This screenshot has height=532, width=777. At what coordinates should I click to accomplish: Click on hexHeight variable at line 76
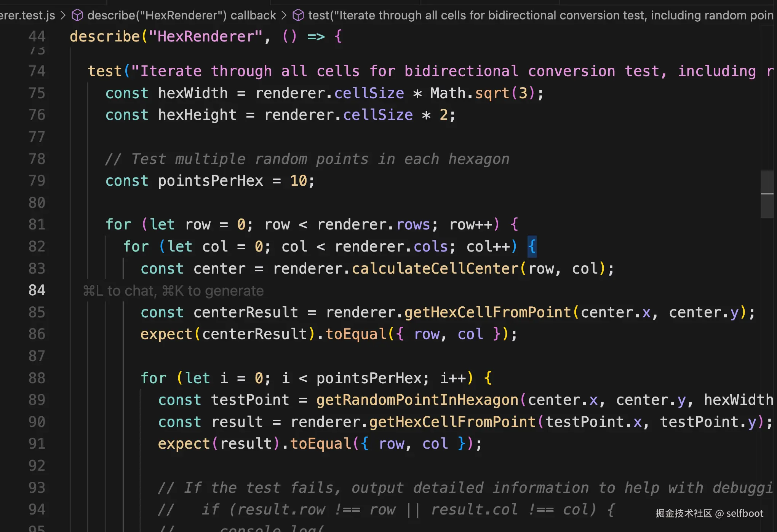(x=197, y=115)
